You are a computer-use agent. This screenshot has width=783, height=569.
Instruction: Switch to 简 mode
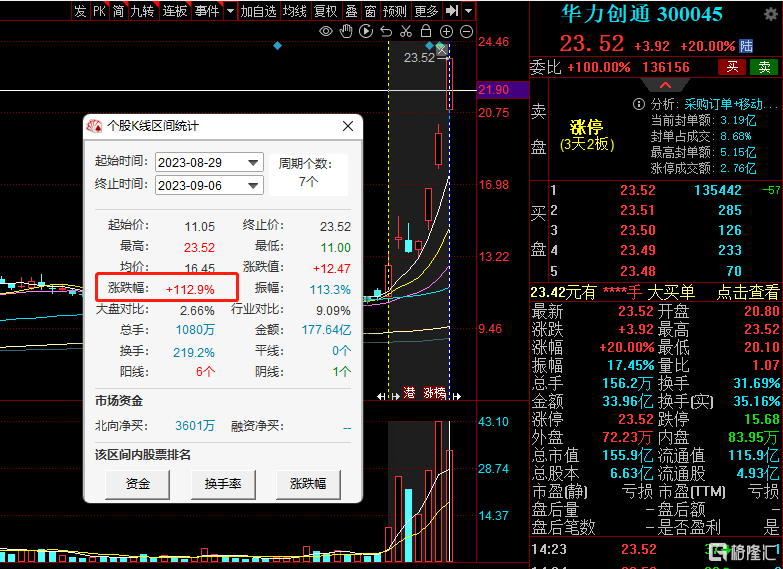(x=118, y=10)
